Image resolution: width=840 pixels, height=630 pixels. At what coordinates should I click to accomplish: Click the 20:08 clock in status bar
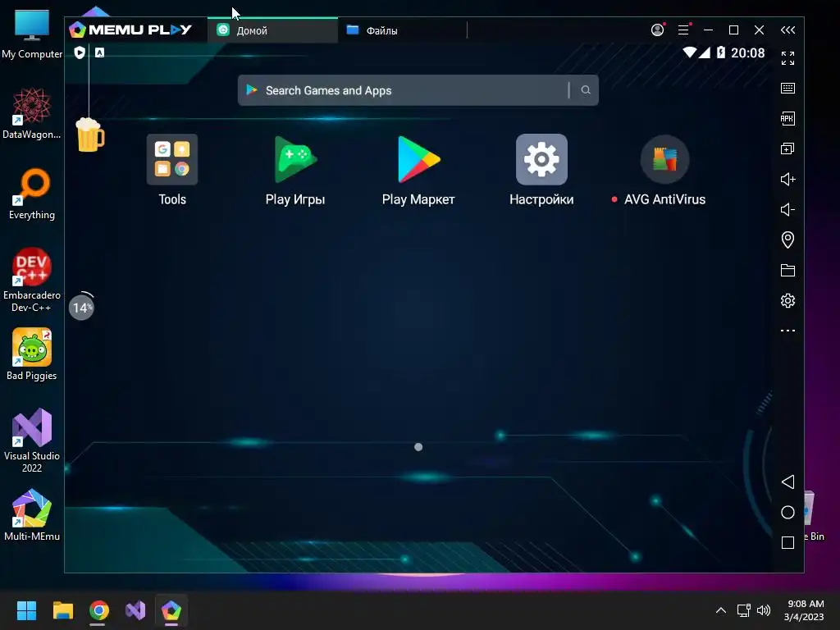coord(748,52)
